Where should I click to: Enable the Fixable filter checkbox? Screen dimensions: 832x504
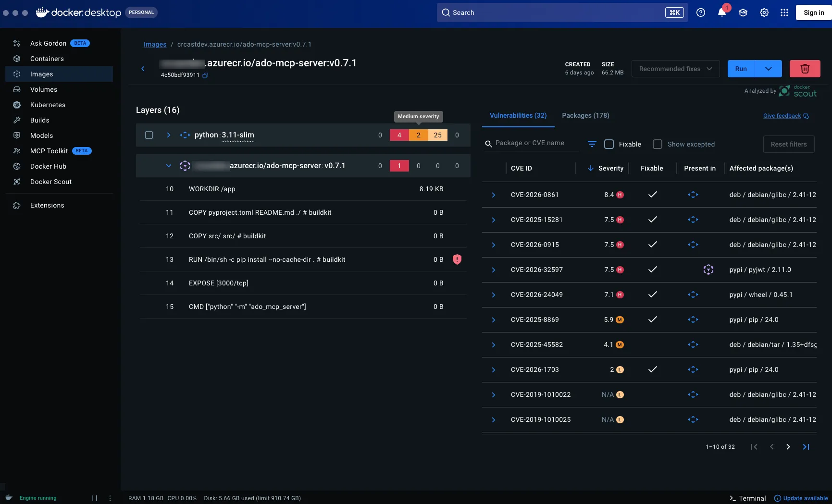[609, 144]
